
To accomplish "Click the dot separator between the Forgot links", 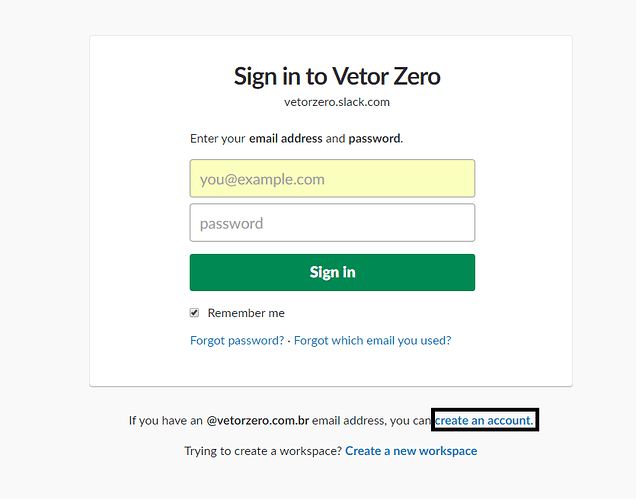I will tap(289, 340).
